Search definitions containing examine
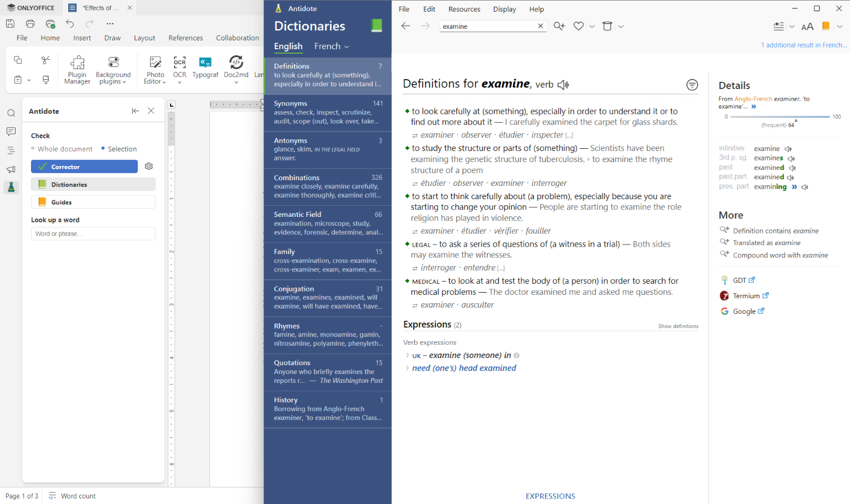The image size is (850, 504). click(769, 231)
